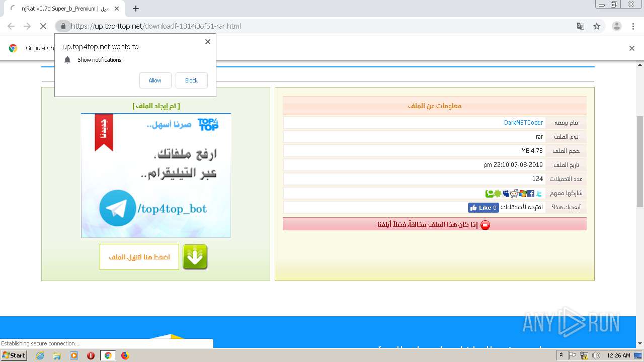Show hidden system tray icons
This screenshot has width=644, height=362.
coord(561,355)
